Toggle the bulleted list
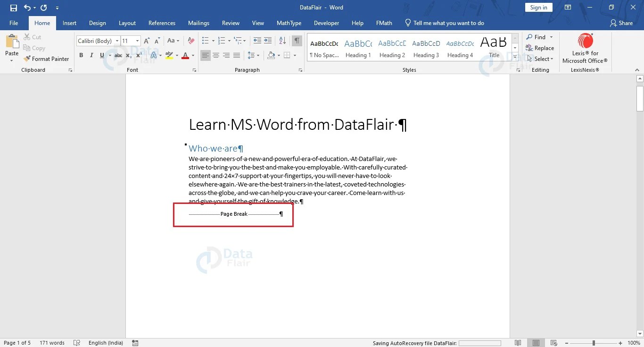 pos(205,41)
